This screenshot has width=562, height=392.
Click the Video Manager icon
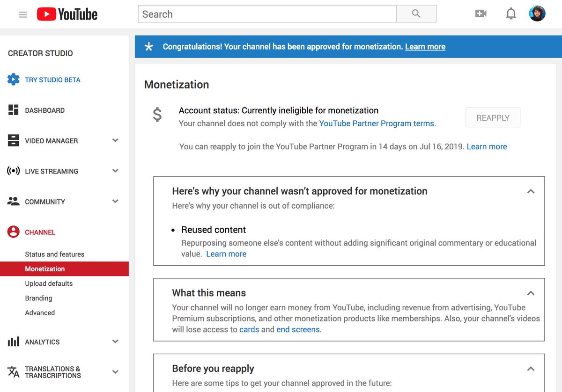13,140
